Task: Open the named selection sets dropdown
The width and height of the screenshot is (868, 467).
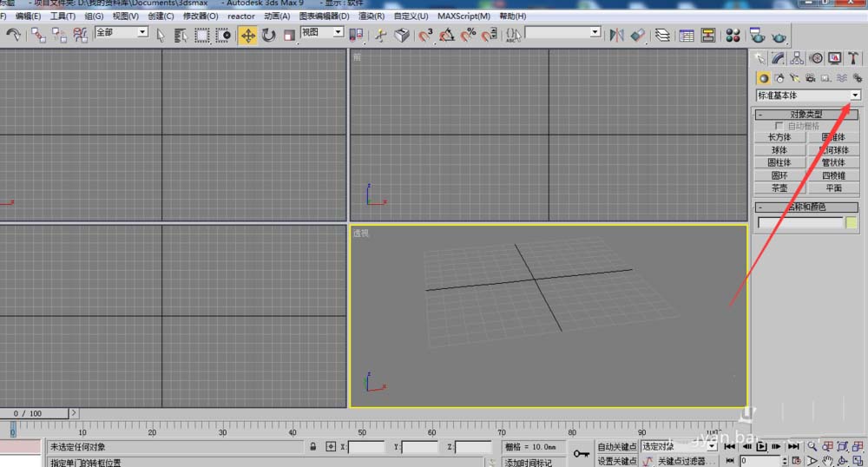Action: coord(562,32)
